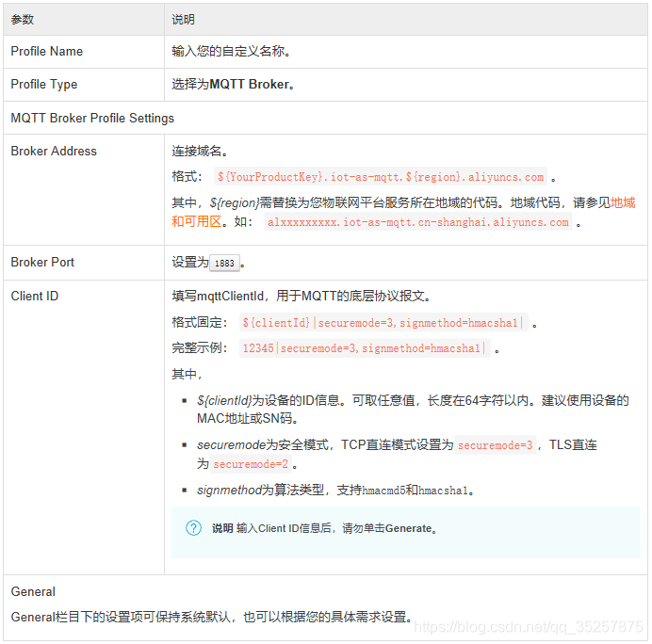Select the Client ID parameter cell
The image size is (652, 644).
pyautogui.click(x=84, y=427)
